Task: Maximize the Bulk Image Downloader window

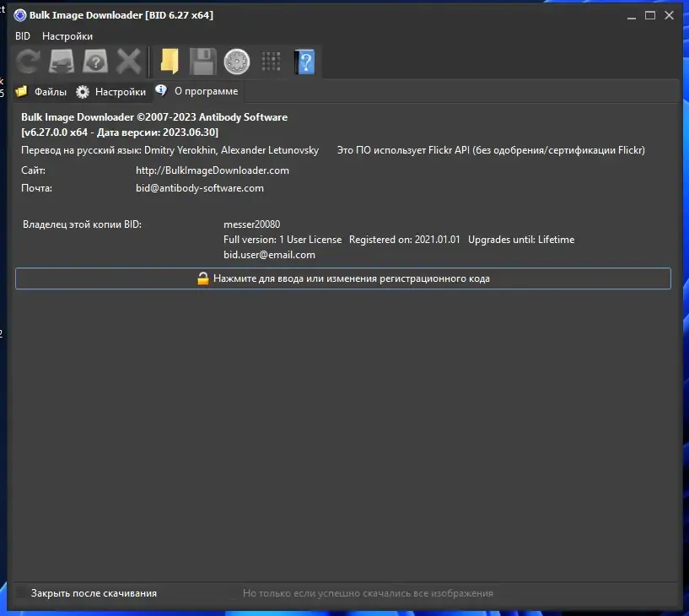Action: click(x=650, y=15)
